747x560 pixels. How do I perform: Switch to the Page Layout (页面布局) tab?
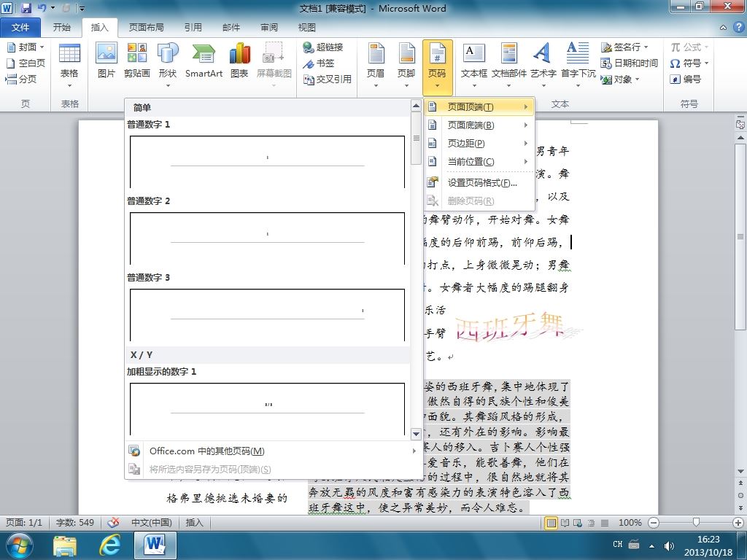tap(146, 27)
